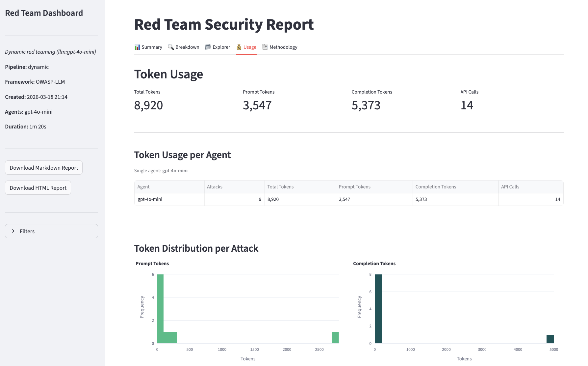Expand the Filters section in the sidebar
This screenshot has width=588, height=366.
[x=51, y=231]
